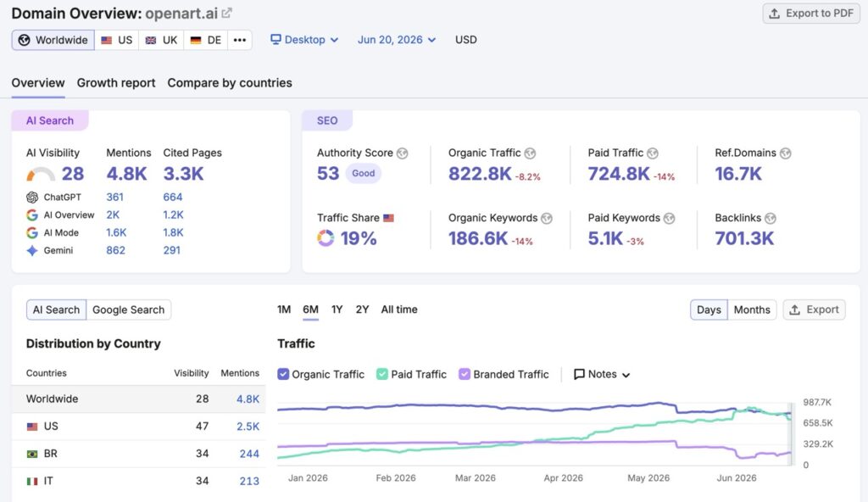Screen dimensions: 868x502
Task: Open the Overview tab
Action: (38, 83)
